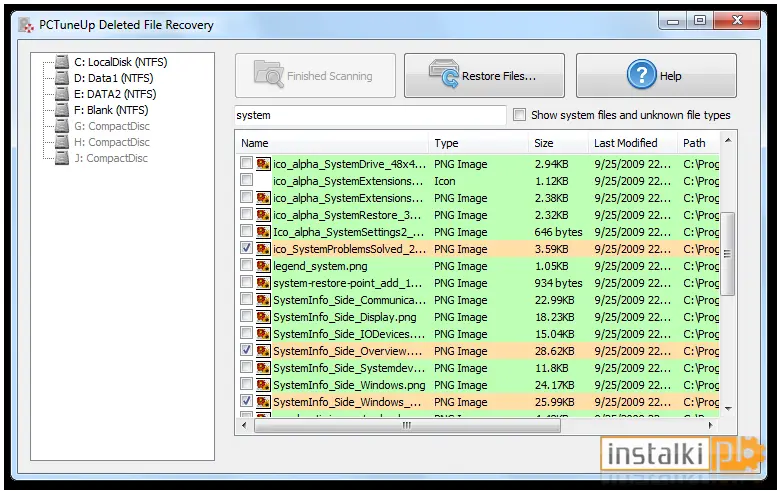The height and width of the screenshot is (491, 778).
Task: Select E: DATA2 (NTFS) in drive tree
Action: point(115,94)
